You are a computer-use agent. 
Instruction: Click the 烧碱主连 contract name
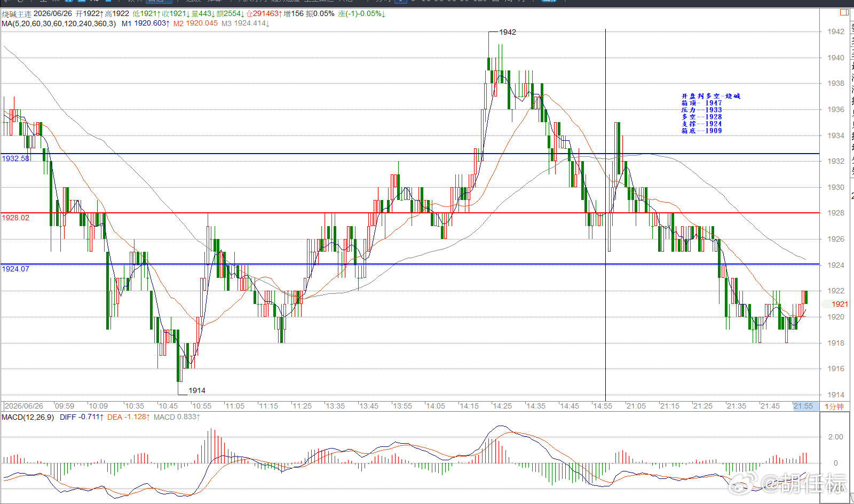[x=17, y=14]
